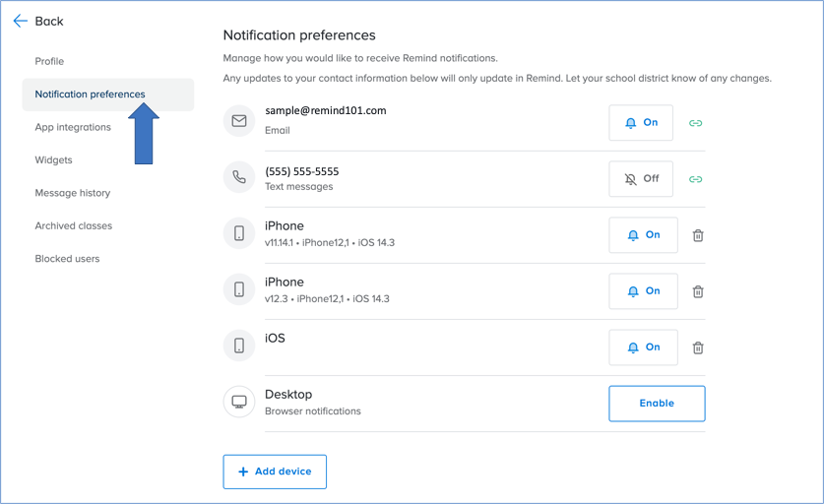Open Message history from the sidebar
The image size is (824, 504).
click(73, 193)
